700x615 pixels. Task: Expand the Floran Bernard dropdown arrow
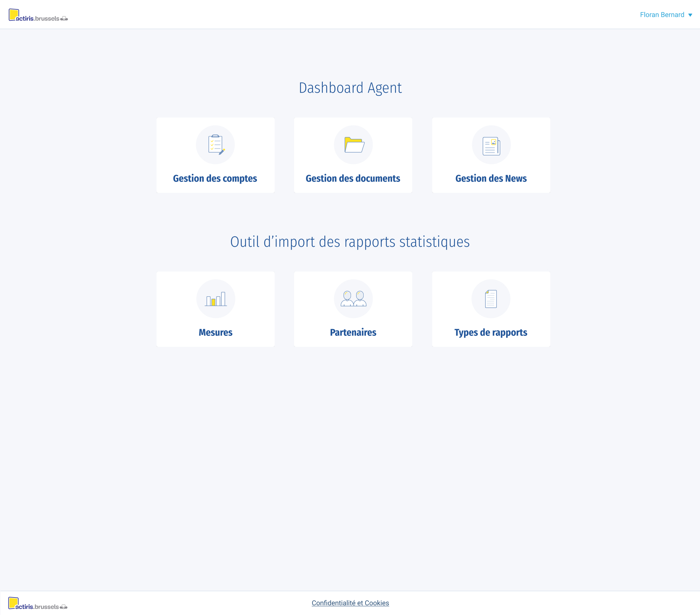pos(690,15)
